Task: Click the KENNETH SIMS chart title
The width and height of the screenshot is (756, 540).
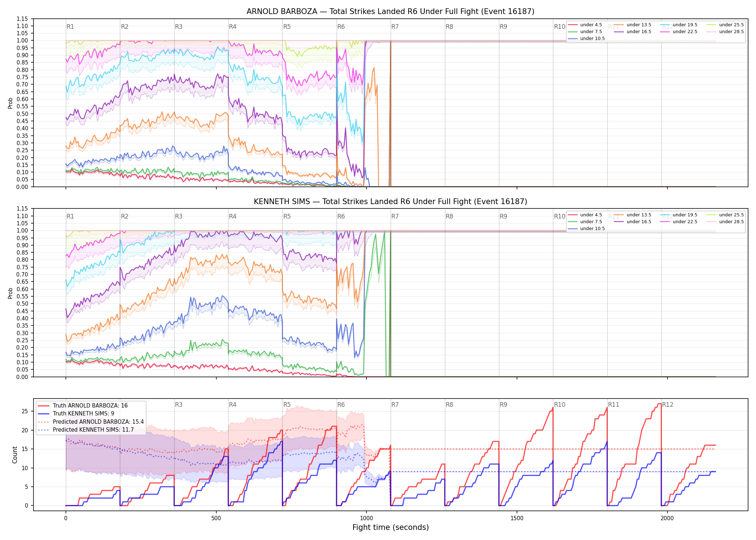Action: [x=390, y=202]
